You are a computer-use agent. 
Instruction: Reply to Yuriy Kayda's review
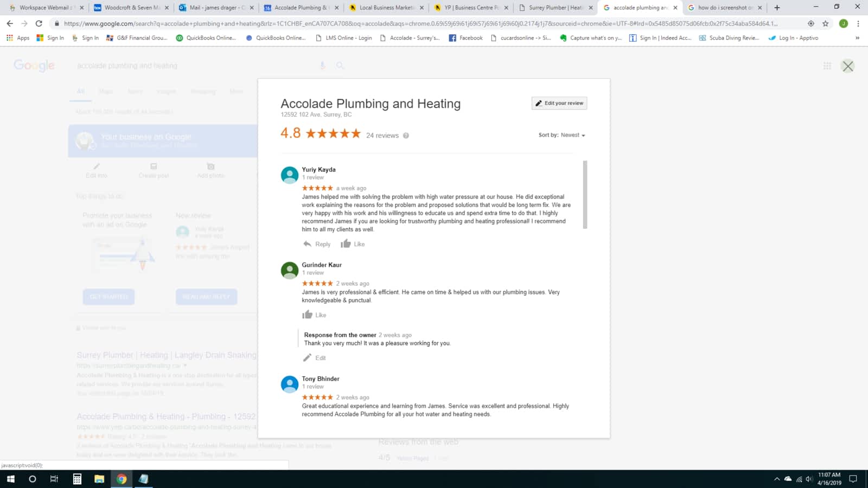317,244
